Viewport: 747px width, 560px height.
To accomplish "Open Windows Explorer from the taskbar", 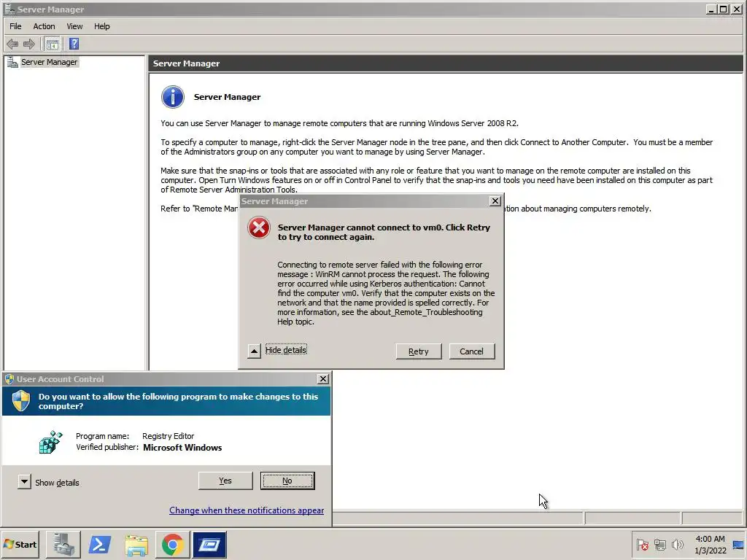I will pos(136,544).
